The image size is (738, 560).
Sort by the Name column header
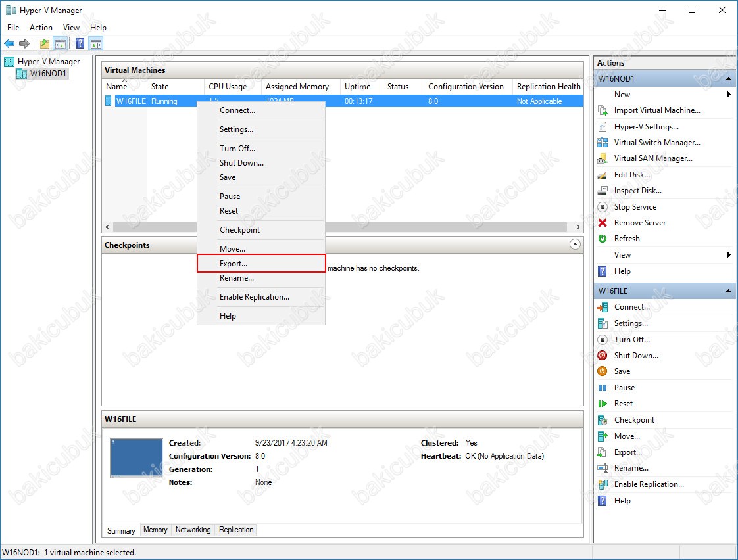pyautogui.click(x=125, y=87)
